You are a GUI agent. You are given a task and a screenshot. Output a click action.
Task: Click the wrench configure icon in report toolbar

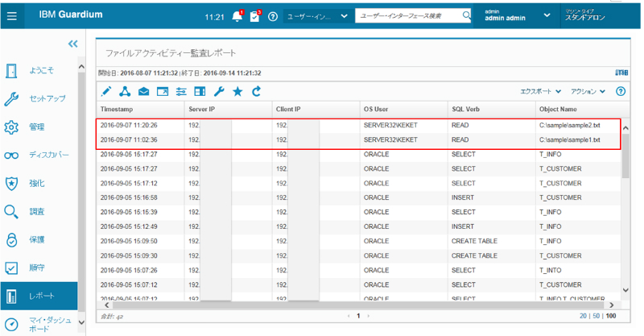(218, 92)
